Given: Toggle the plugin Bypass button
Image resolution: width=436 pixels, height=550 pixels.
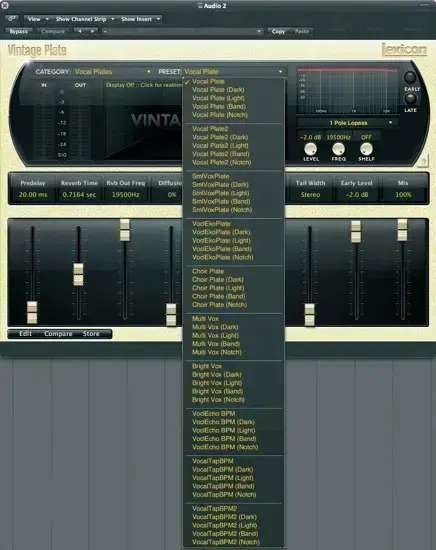Looking at the screenshot, I should click(x=19, y=31).
